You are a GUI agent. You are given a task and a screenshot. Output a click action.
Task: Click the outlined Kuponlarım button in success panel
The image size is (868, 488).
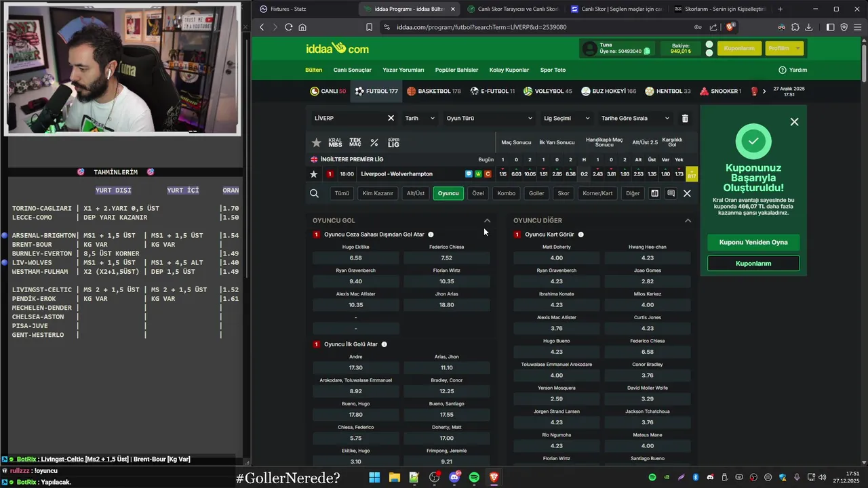pyautogui.click(x=753, y=263)
